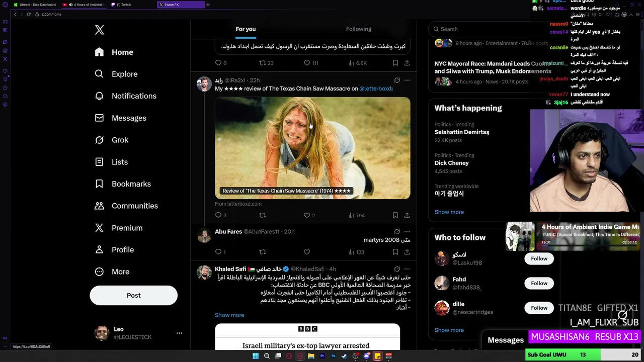Open Messages from the left sidebar

pos(121,118)
